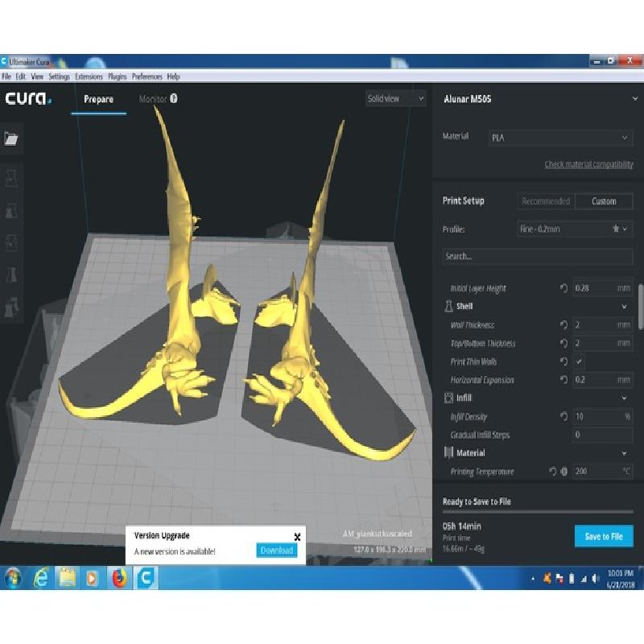Reset Top/Bottom Thickness with its revert arrow
644x644 pixels.
click(564, 343)
